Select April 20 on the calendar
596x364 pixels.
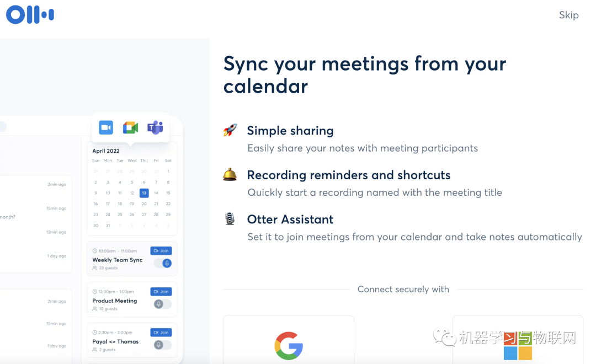144,204
